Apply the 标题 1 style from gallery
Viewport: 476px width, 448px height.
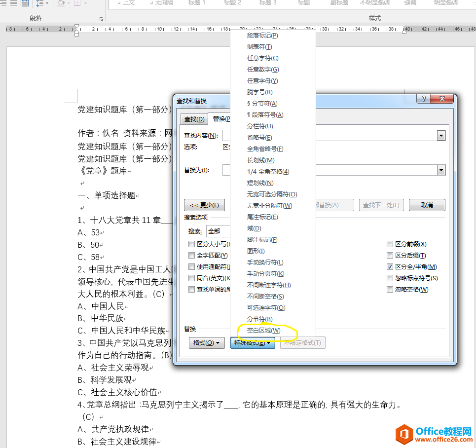(197, 3)
